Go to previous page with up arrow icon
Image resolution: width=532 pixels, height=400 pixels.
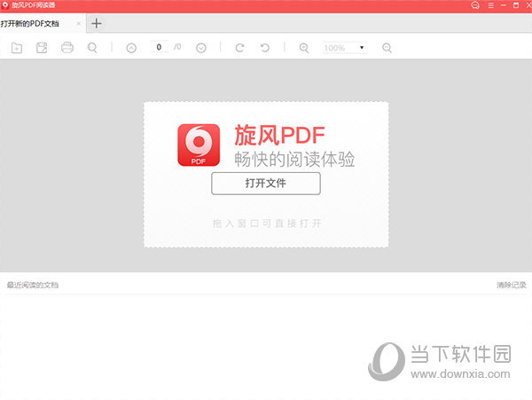point(131,48)
